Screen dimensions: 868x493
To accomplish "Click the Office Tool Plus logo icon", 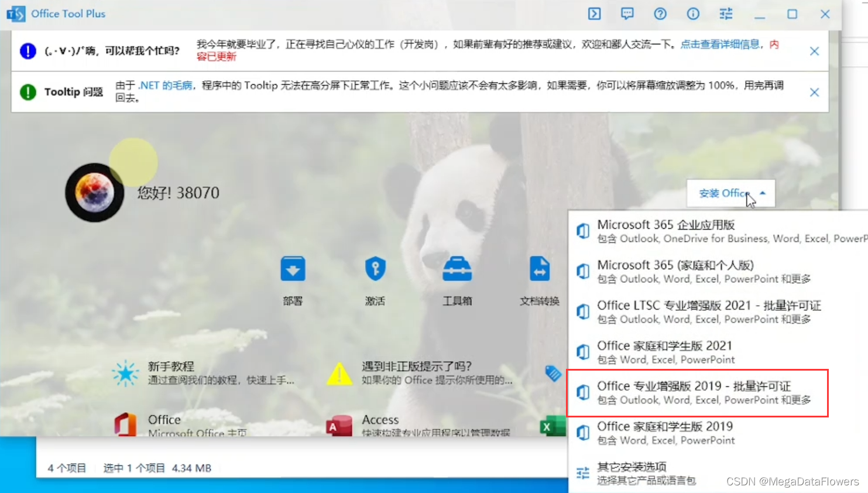I will point(16,13).
